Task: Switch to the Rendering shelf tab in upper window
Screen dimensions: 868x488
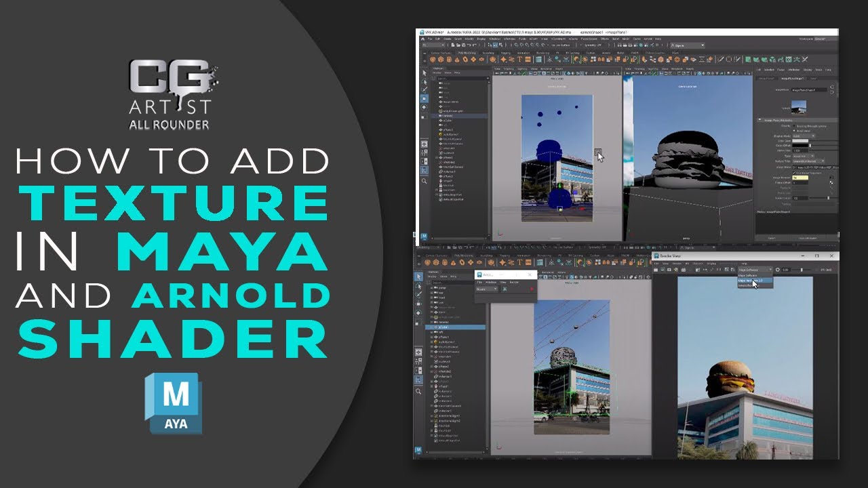Action: (x=542, y=53)
